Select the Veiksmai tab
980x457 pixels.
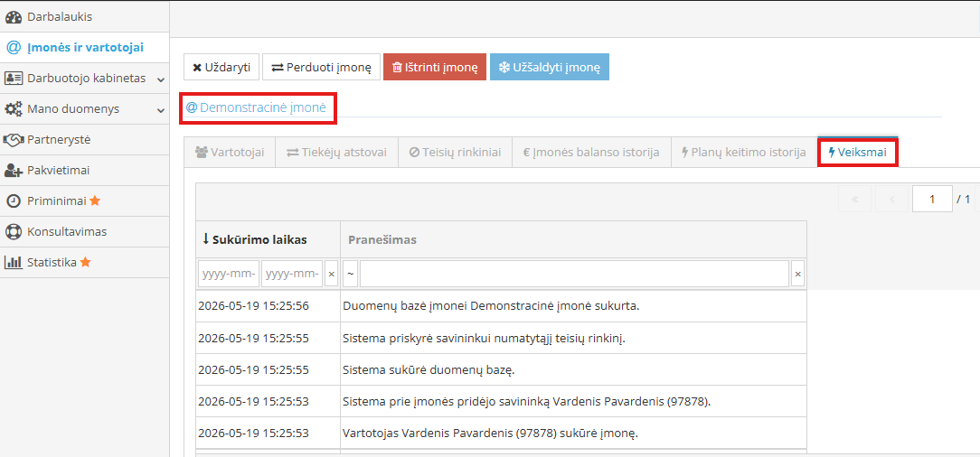pos(857,152)
